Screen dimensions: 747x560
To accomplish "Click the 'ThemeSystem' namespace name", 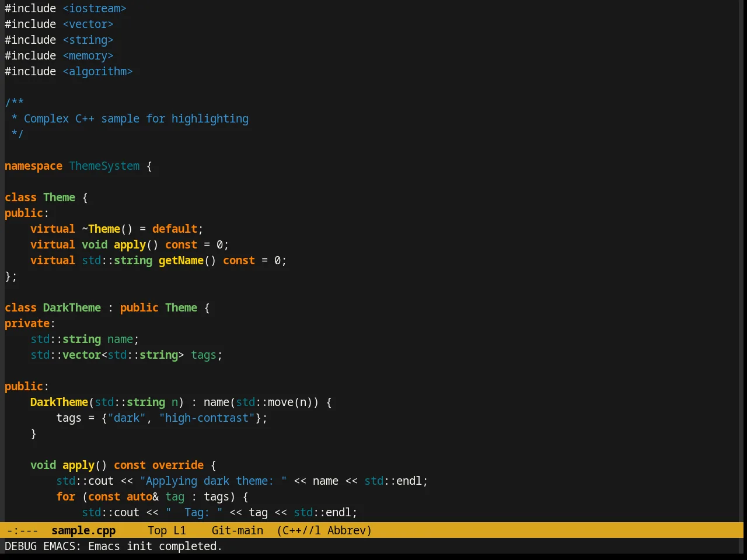I will tap(104, 166).
